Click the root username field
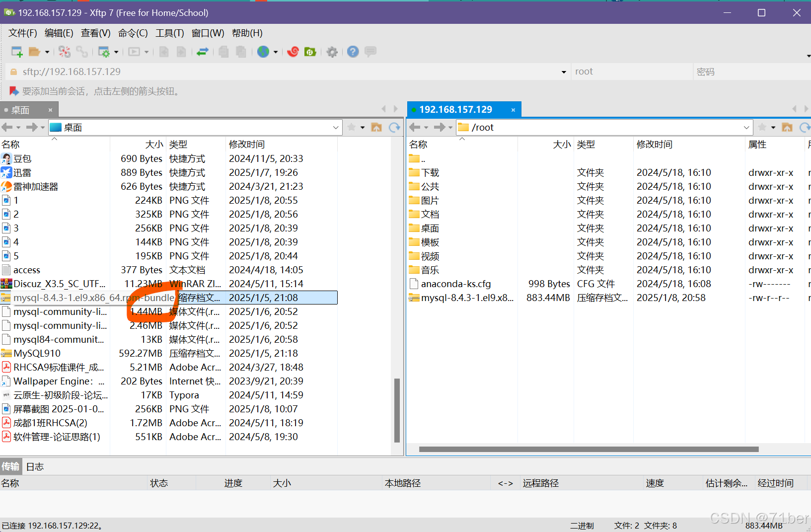 [x=631, y=72]
